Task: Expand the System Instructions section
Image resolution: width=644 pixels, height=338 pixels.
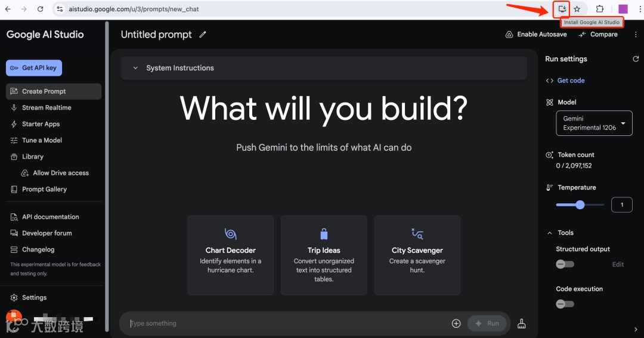Action: pos(324,68)
